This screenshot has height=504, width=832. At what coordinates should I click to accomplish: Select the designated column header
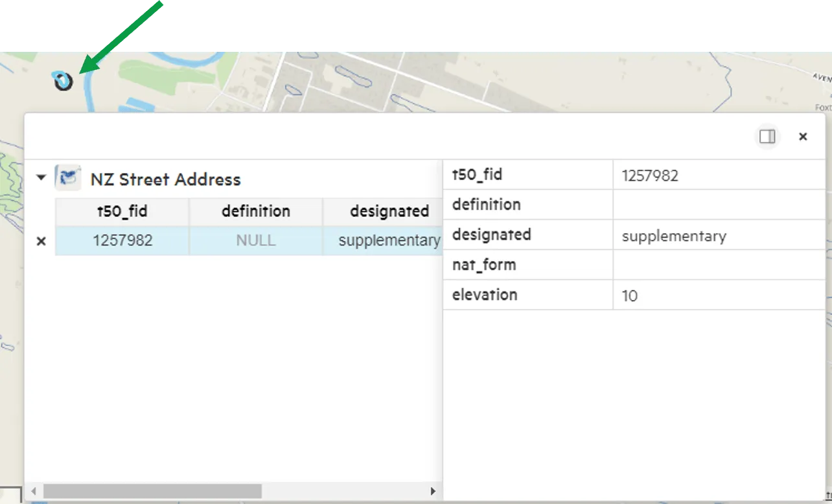[x=382, y=211]
